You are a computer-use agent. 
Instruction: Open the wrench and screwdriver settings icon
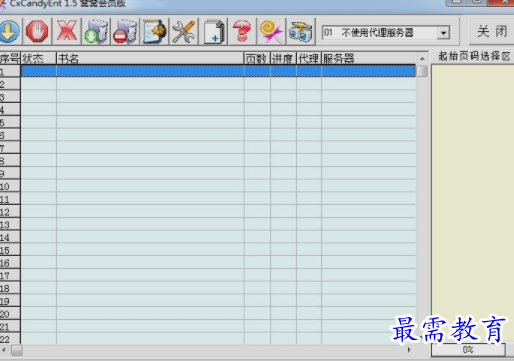[184, 32]
